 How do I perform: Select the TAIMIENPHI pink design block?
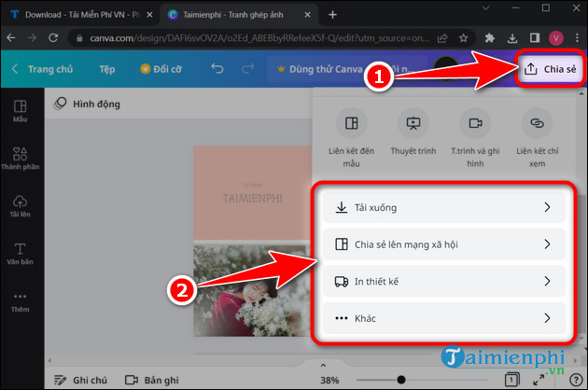253,193
